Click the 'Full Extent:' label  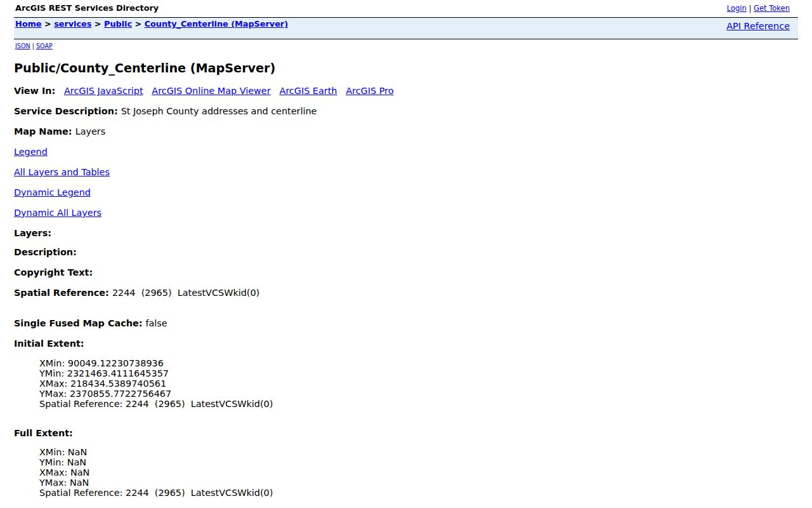click(43, 433)
